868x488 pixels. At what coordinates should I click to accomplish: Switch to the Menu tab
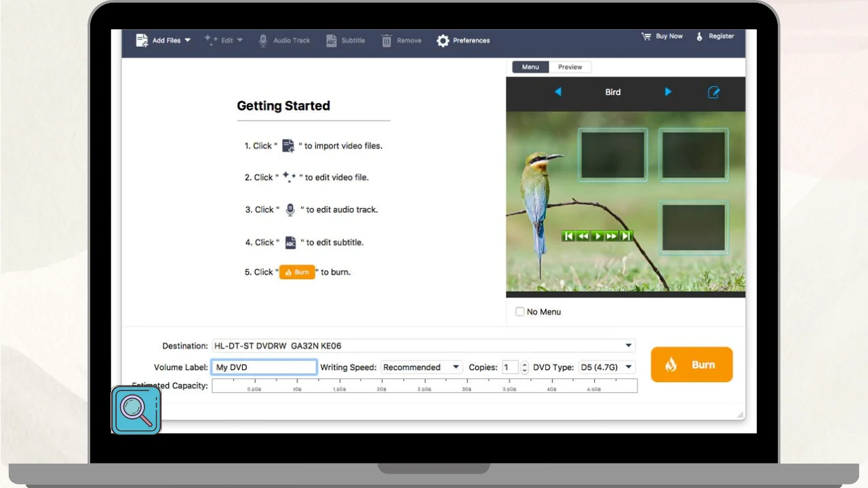click(x=530, y=67)
